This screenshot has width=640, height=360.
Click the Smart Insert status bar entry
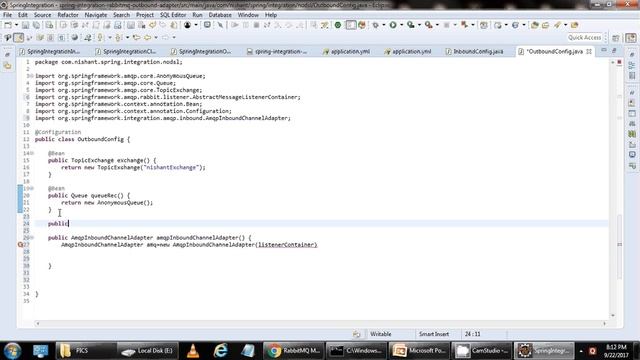tap(434, 334)
